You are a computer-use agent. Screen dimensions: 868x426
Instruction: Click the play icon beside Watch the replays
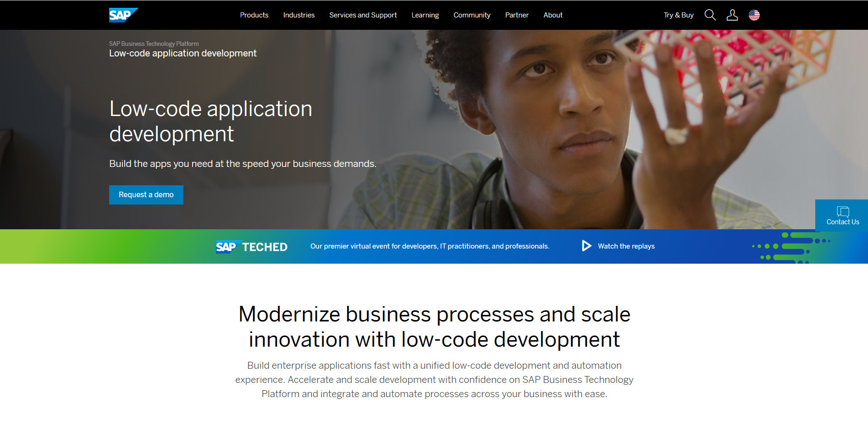pos(586,246)
